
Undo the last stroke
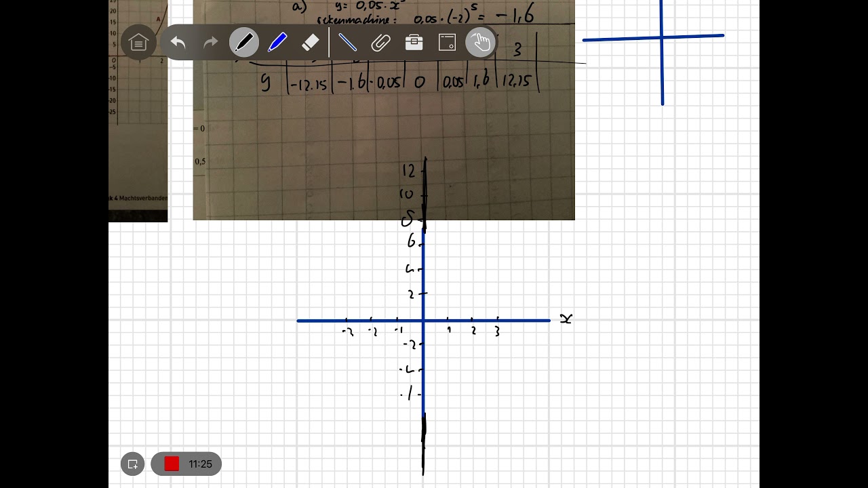pos(178,43)
